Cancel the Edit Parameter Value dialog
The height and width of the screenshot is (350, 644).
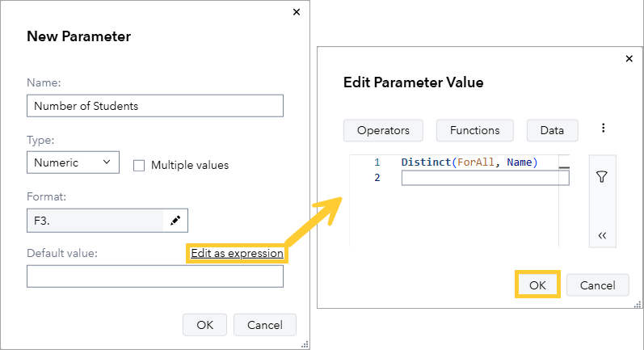coord(597,285)
